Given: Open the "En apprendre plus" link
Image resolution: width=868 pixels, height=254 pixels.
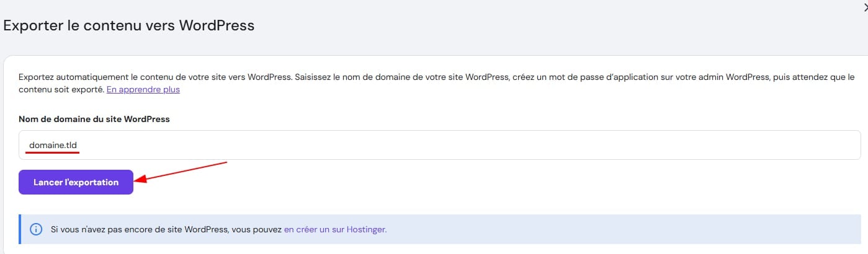Looking at the screenshot, I should [x=143, y=90].
